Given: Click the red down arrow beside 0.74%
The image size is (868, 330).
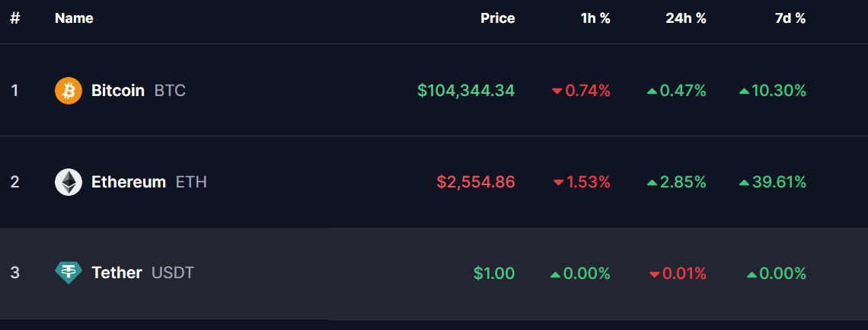Looking at the screenshot, I should [557, 91].
